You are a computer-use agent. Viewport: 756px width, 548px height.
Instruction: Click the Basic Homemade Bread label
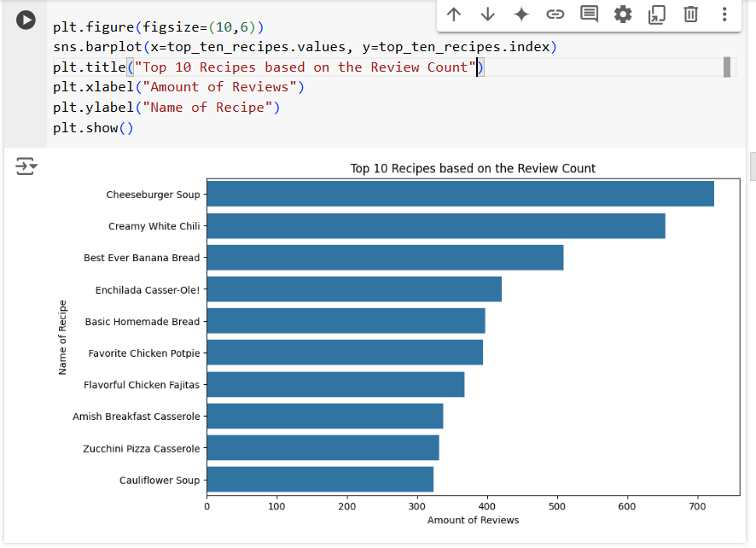(x=142, y=321)
